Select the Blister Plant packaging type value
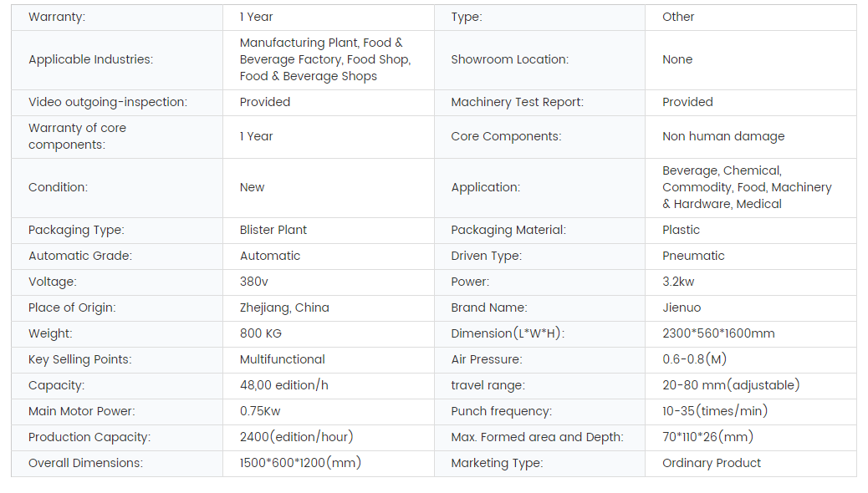The height and width of the screenshot is (493, 868). 273,230
